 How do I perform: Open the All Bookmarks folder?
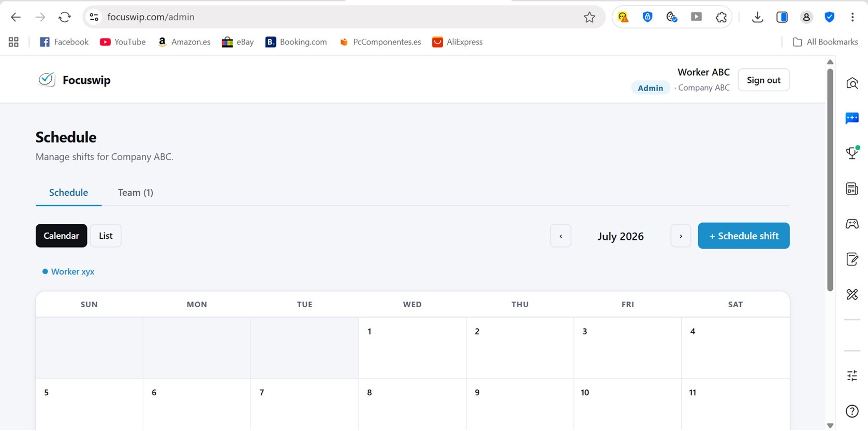825,42
